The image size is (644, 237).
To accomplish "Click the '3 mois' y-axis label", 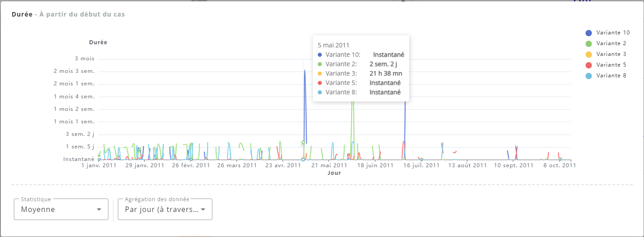I will [85, 59].
